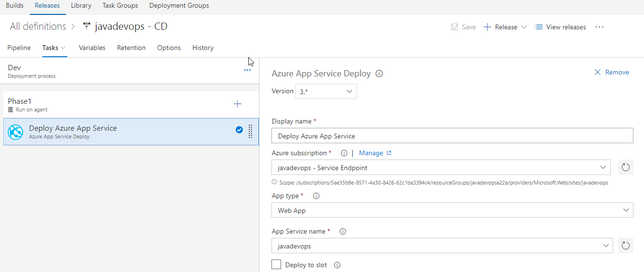Click the Display name input field
Screen dimensions: 644x272
point(452,136)
